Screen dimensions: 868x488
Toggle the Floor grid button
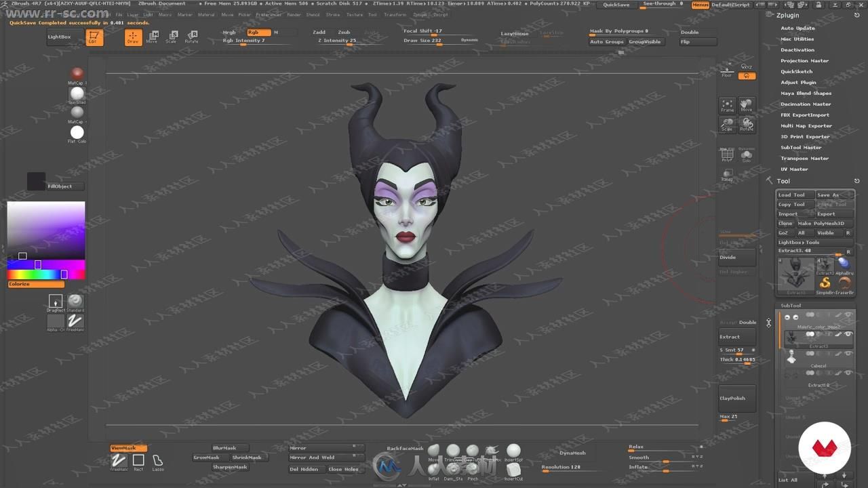pos(727,70)
